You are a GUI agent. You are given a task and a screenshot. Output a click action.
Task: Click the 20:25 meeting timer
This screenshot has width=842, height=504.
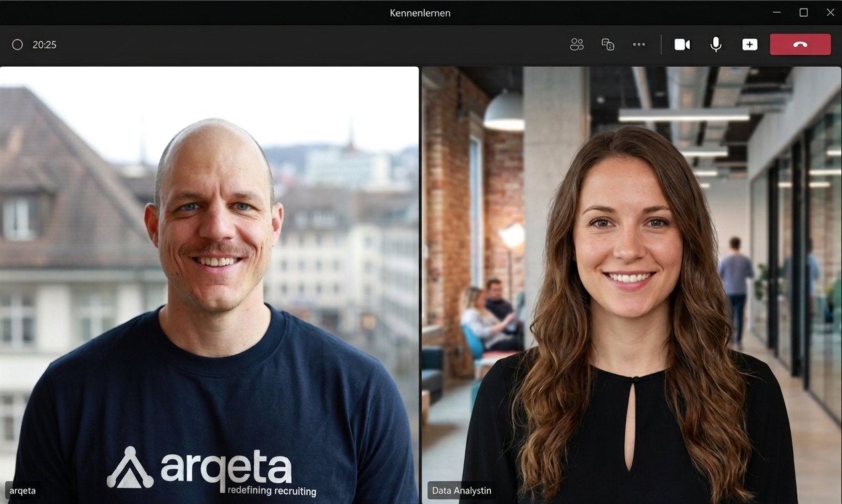[x=44, y=45]
